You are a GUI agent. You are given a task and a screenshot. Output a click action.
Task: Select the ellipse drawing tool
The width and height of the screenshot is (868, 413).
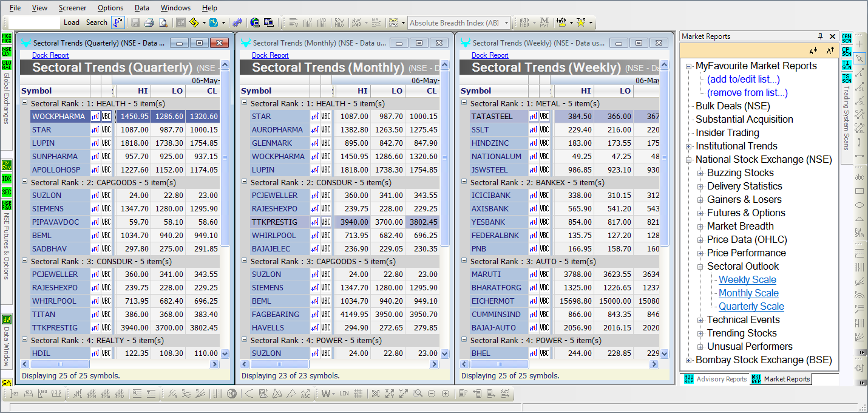click(x=860, y=205)
